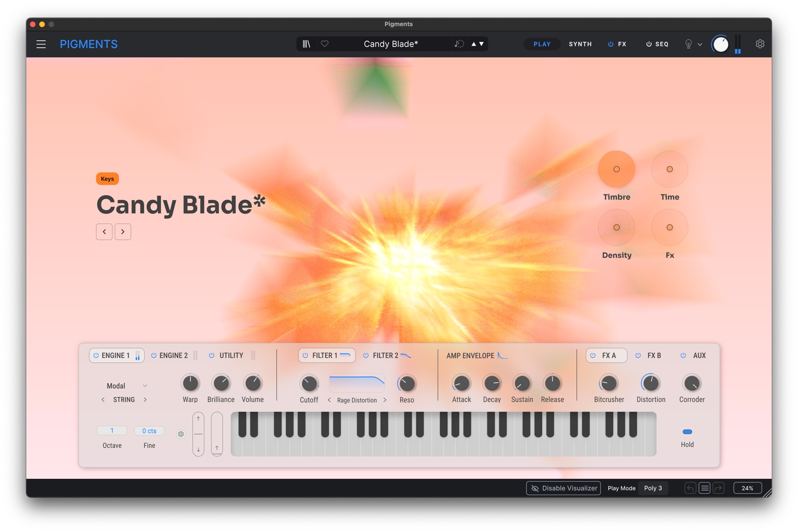
Task: Click the Octave value field
Action: tap(112, 431)
